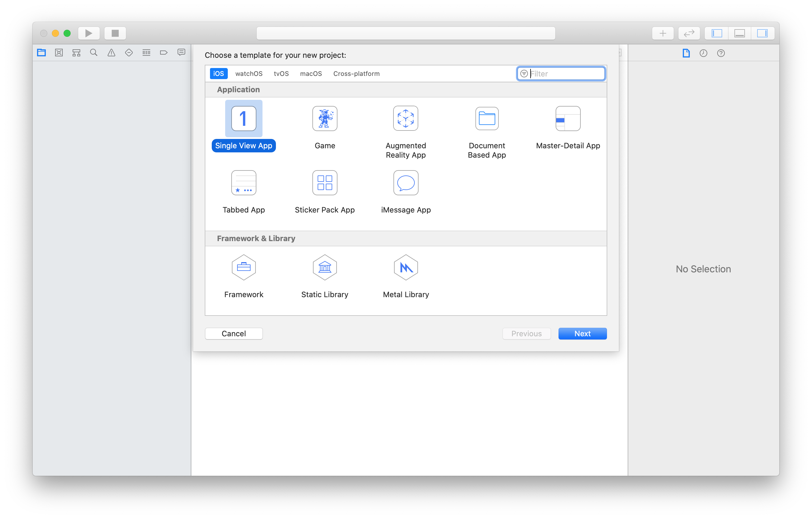Open the History inspector clock icon
This screenshot has width=812, height=519.
703,53
